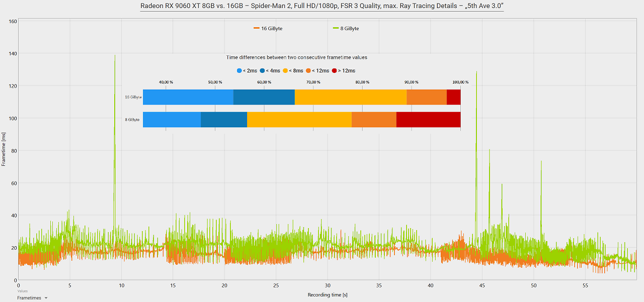Click the 10 tick on recording time axis

[121, 285]
